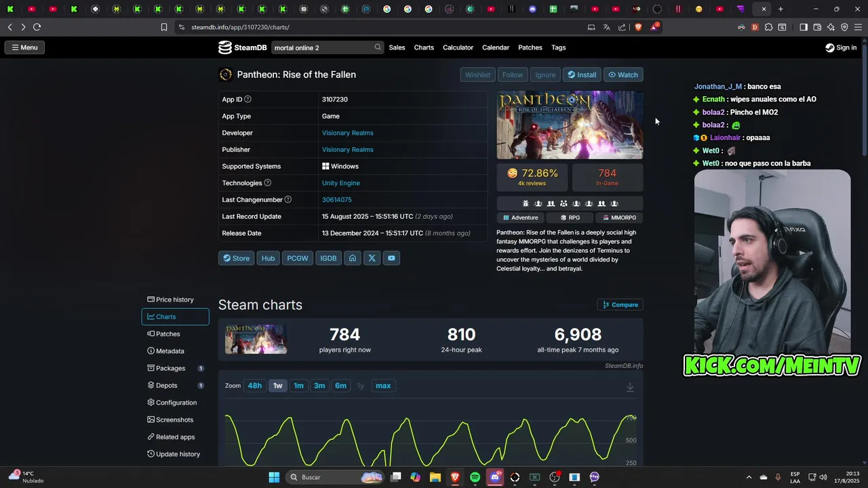Click the Brave Rewards triangle icon
The width and height of the screenshot is (868, 488).
click(x=654, y=27)
